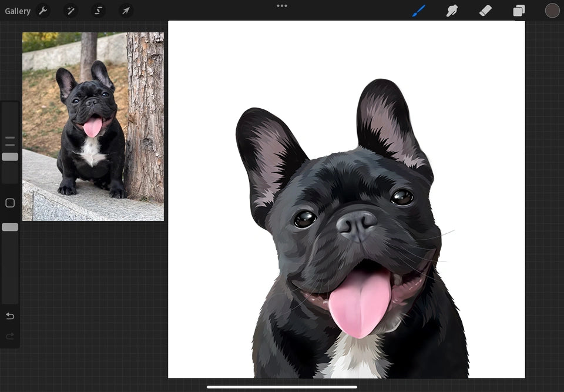The image size is (564, 392).
Task: Redo the undone action
Action: [10, 336]
